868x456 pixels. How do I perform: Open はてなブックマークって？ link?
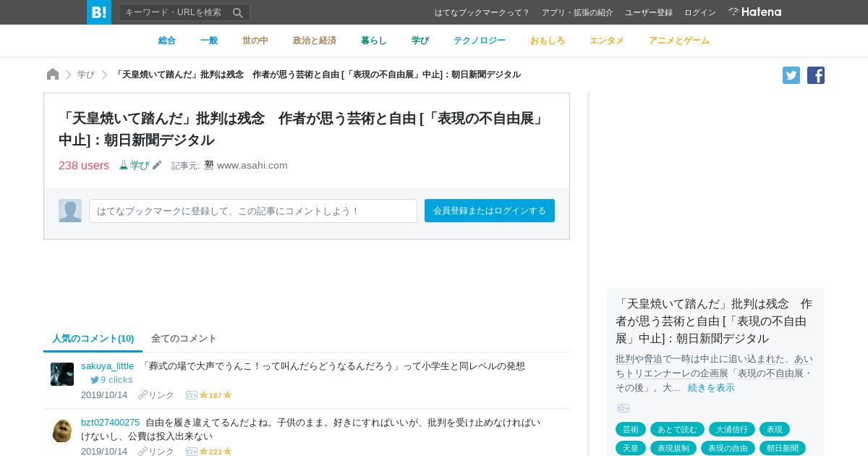[x=482, y=12]
